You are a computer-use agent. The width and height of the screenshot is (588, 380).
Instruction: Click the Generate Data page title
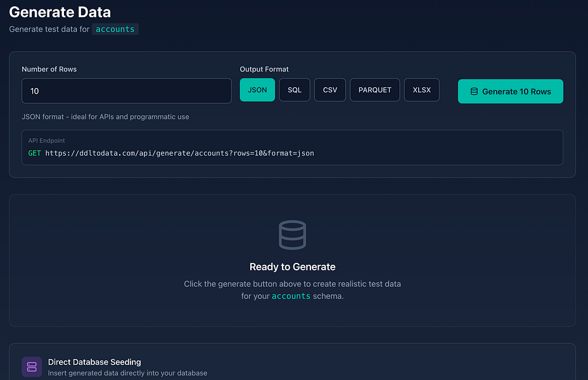tap(60, 12)
